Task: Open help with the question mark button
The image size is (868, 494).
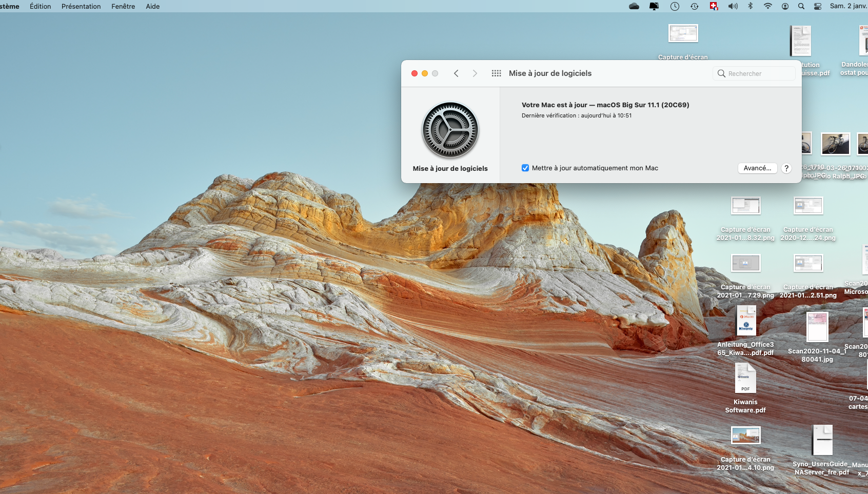Action: tap(786, 168)
